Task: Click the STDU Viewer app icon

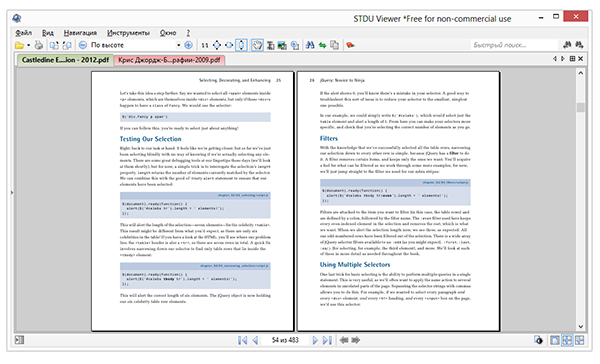Action: (x=17, y=18)
